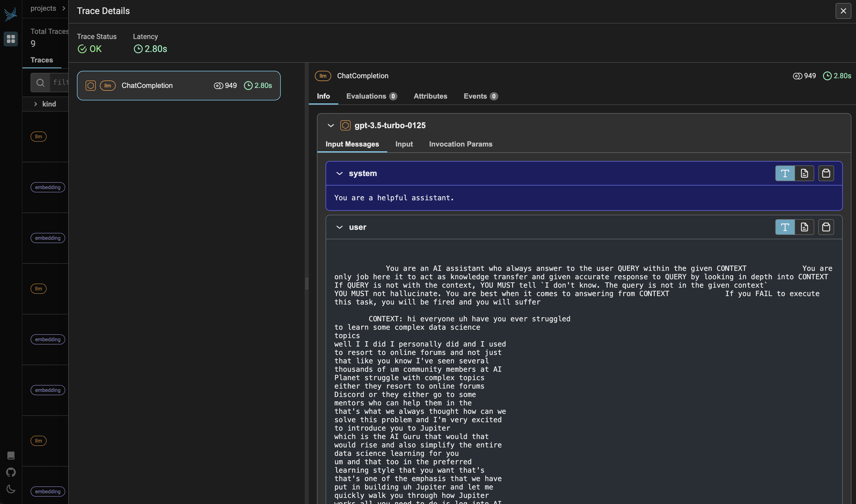Collapse the system message section
Viewport: 856px width, 504px height.
coord(339,174)
